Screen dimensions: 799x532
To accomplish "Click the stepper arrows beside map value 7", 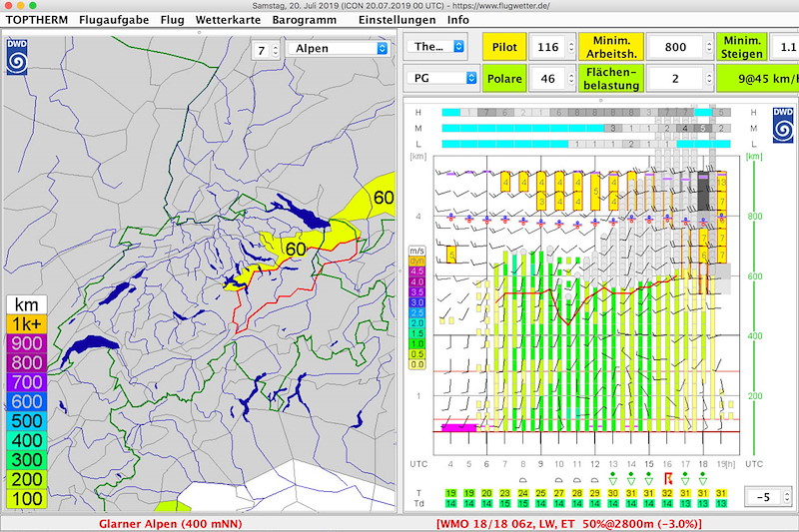I will coord(276,50).
